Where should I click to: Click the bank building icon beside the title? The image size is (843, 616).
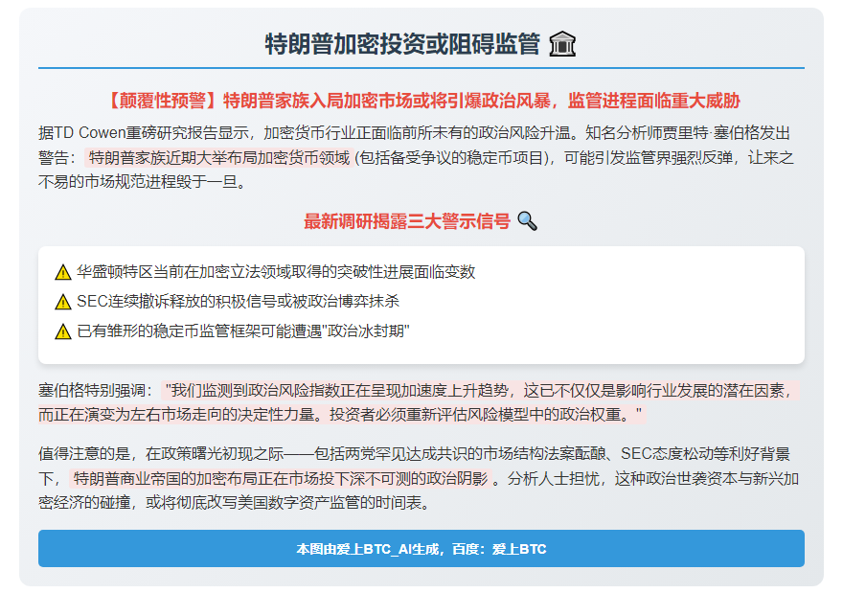(562, 44)
